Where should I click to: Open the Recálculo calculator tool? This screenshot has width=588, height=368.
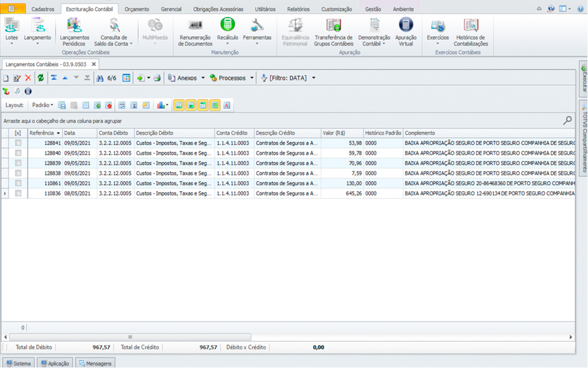[x=227, y=31]
